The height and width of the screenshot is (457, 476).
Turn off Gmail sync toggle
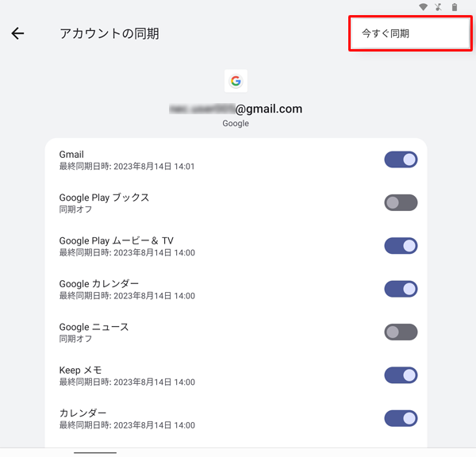[x=401, y=159]
